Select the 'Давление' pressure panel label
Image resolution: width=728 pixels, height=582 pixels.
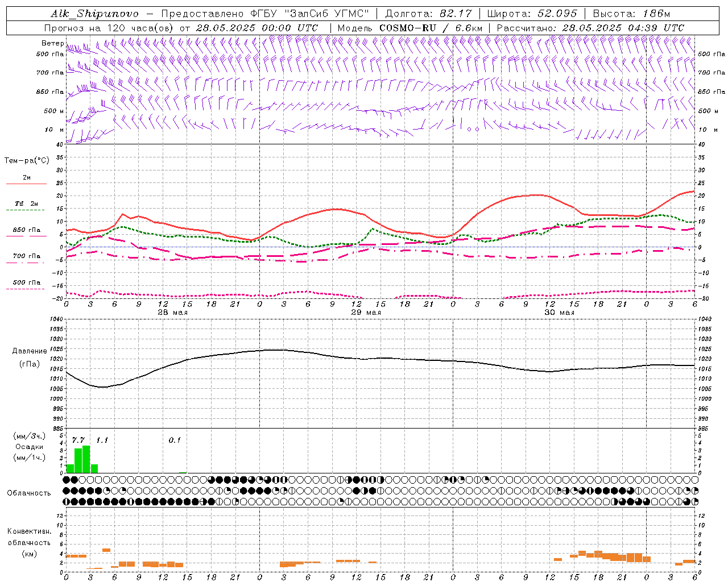pos(30,351)
